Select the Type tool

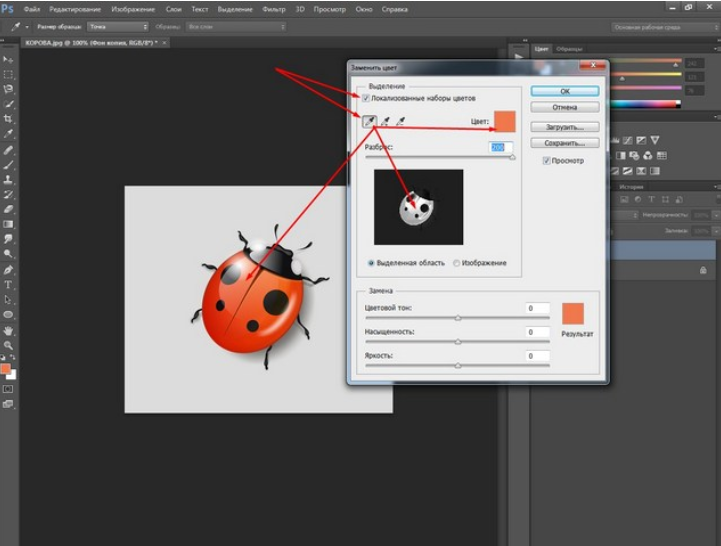(x=8, y=285)
